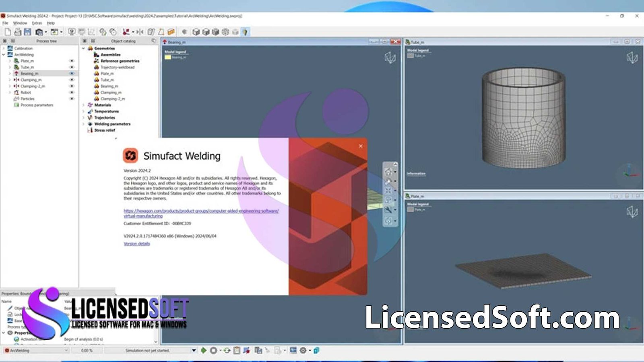This screenshot has height=362, width=644.
Task: Click the view cube icon in Plate_m window
Action: click(632, 212)
